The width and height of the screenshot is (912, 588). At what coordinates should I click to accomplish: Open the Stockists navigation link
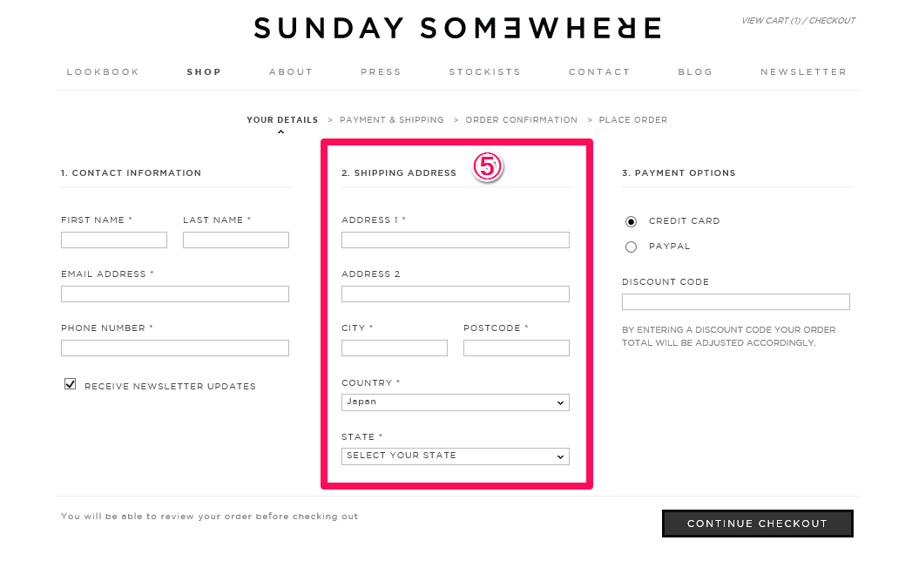coord(484,72)
